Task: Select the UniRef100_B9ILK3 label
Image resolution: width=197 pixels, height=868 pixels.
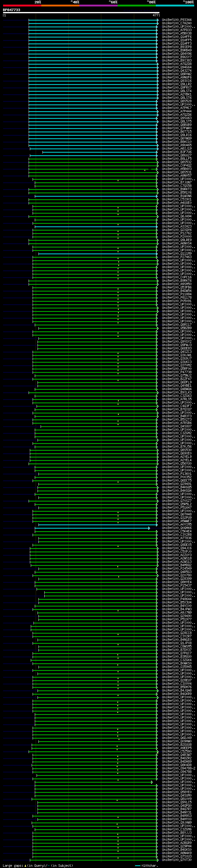Action: click(x=176, y=393)
